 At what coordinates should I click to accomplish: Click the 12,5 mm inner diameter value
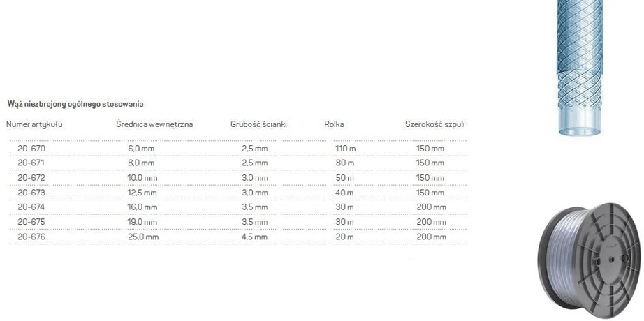click(142, 193)
